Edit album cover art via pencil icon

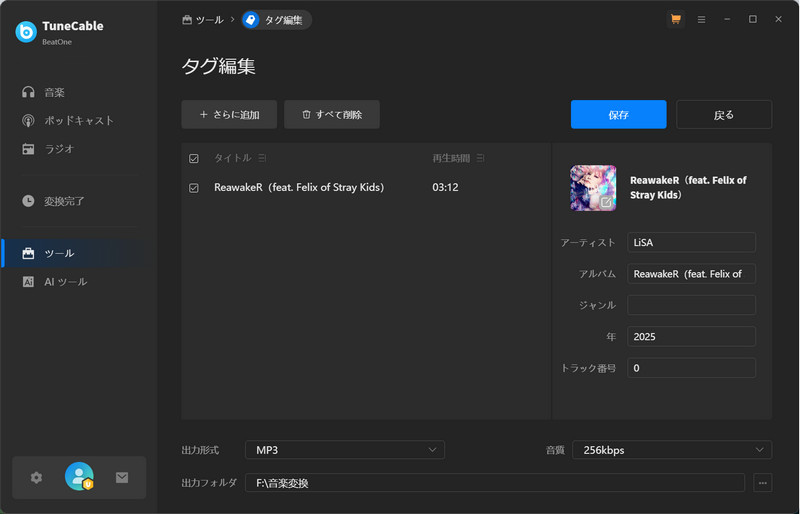[x=606, y=202]
